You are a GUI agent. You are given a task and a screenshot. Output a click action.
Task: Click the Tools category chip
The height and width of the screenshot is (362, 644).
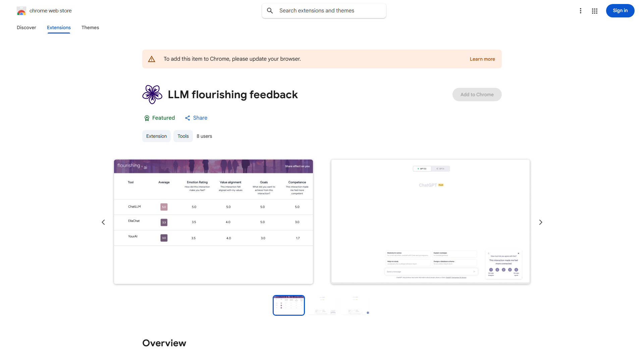click(183, 136)
